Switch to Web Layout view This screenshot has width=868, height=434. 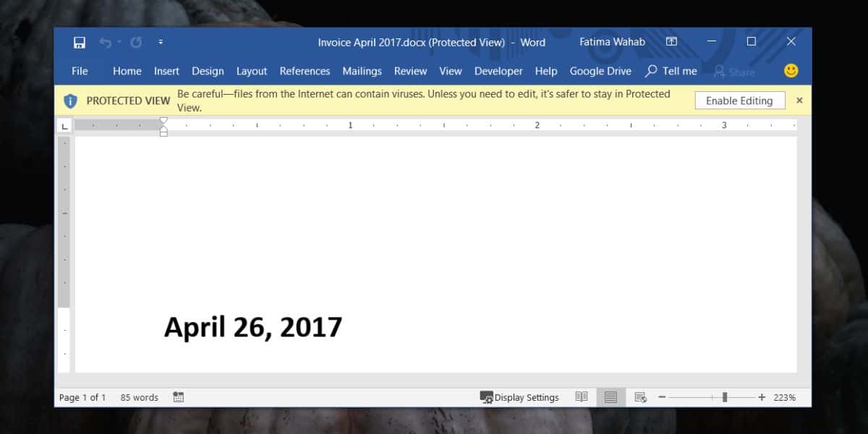639,396
